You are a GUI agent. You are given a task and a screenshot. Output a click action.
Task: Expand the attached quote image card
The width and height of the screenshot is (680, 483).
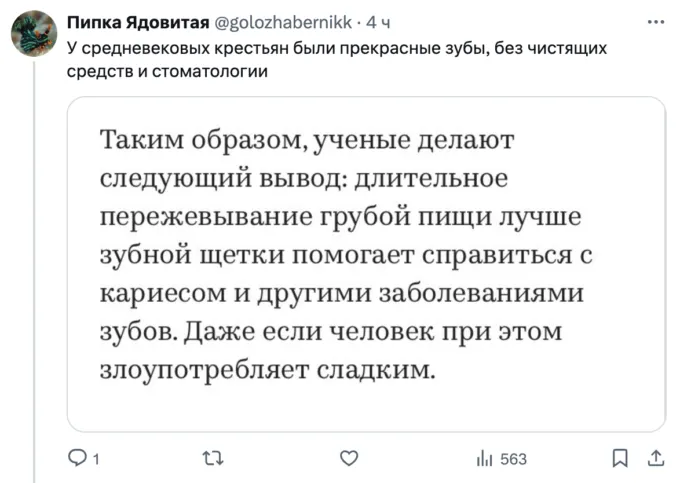(366, 264)
